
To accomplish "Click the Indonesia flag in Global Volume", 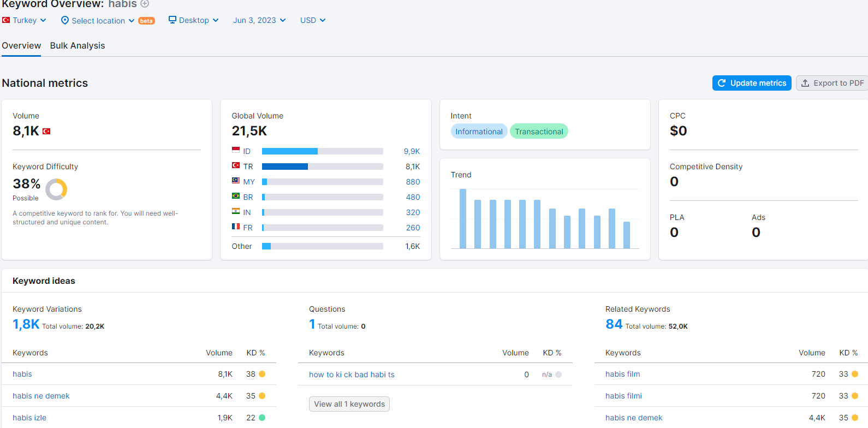I will pyautogui.click(x=236, y=151).
